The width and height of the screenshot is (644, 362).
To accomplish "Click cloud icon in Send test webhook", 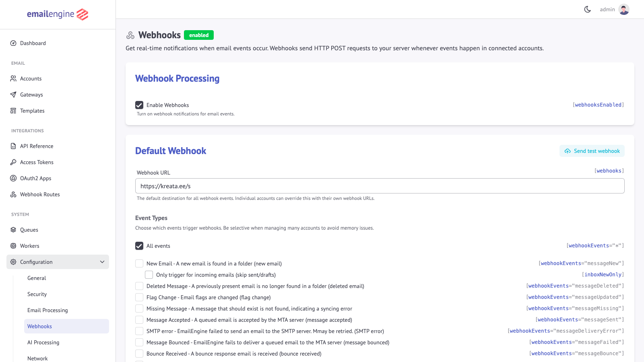I will pos(568,151).
